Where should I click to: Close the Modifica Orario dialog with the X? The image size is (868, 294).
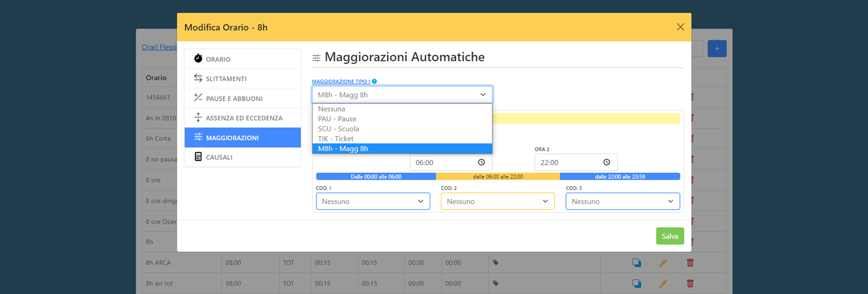pyautogui.click(x=681, y=27)
